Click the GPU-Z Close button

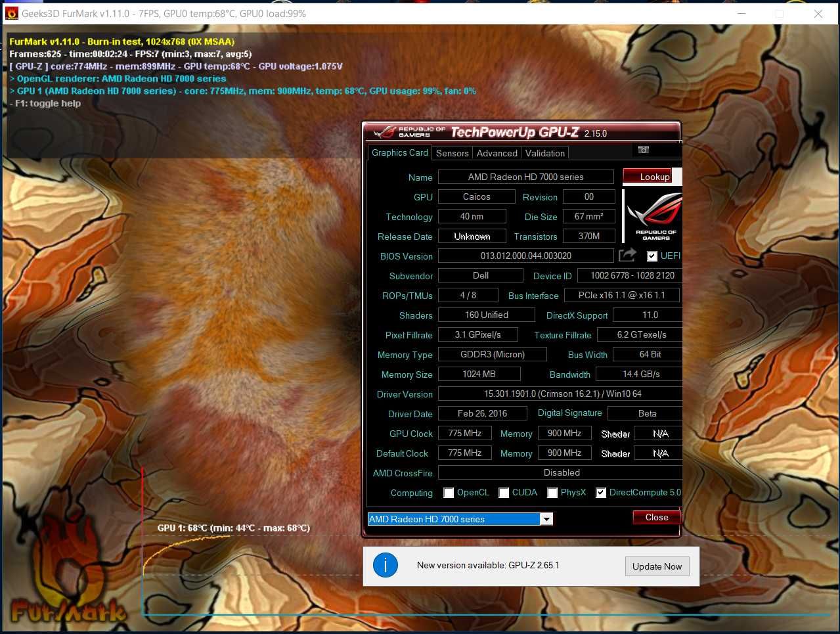click(657, 517)
